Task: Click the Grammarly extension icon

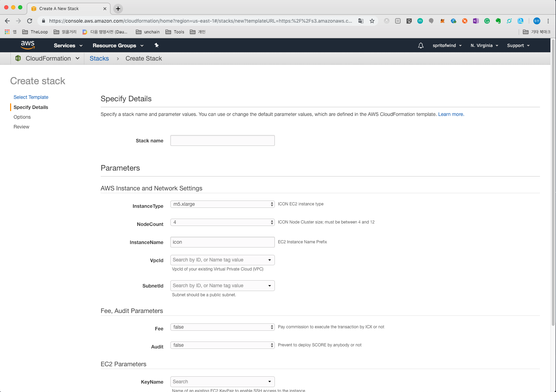Action: [487, 21]
